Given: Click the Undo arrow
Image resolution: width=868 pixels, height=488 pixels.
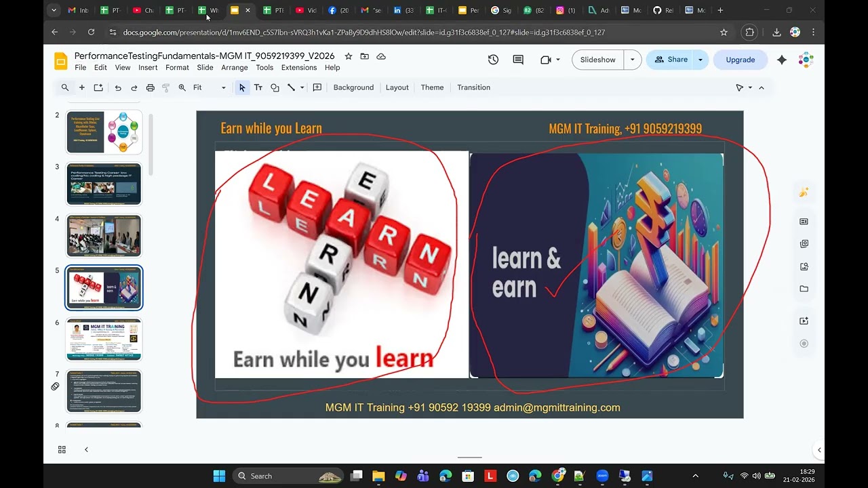Looking at the screenshot, I should [118, 87].
